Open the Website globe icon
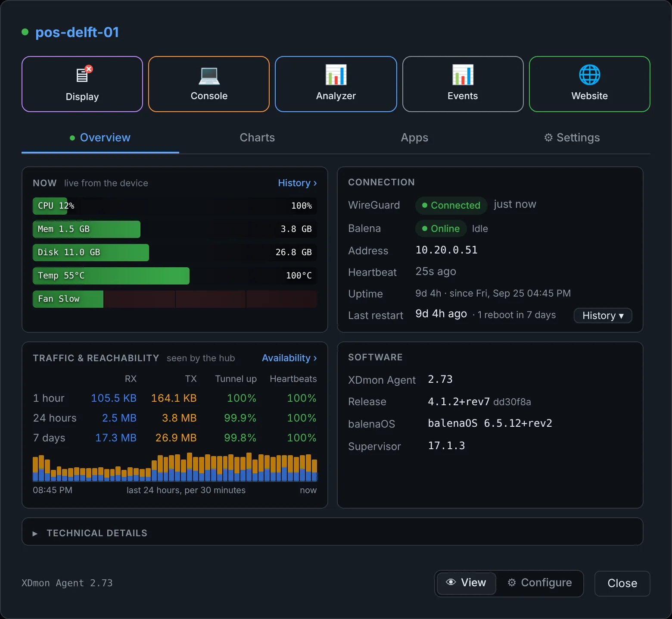672x619 pixels. point(589,75)
